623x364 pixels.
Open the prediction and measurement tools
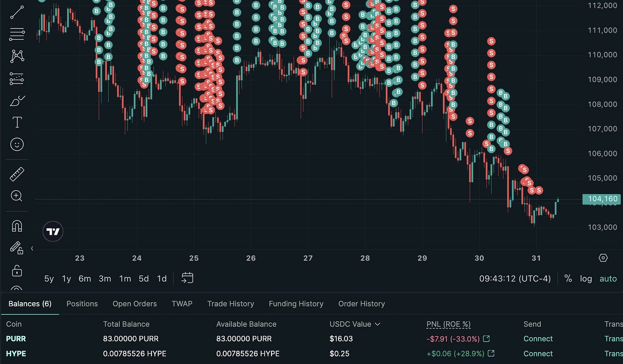[x=16, y=78]
